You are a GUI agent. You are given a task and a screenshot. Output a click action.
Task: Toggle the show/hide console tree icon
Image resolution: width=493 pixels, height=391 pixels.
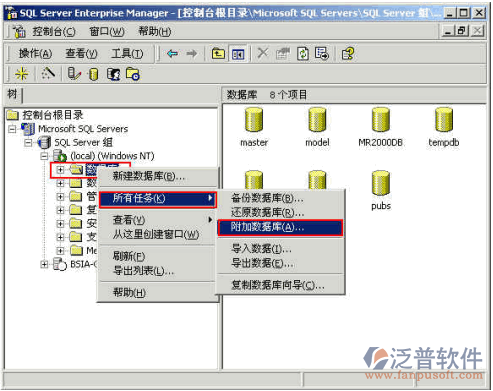(x=238, y=54)
